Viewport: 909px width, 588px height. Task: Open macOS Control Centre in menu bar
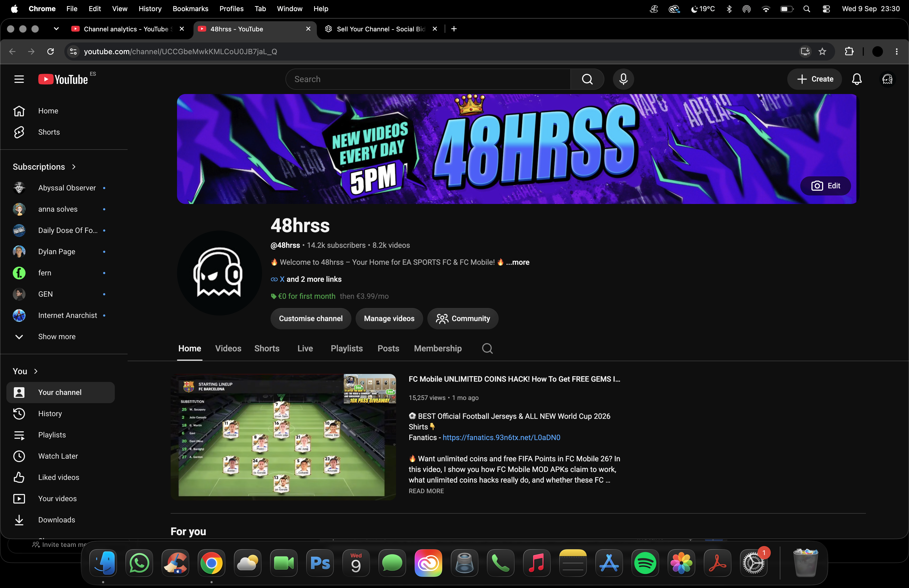tap(826, 9)
